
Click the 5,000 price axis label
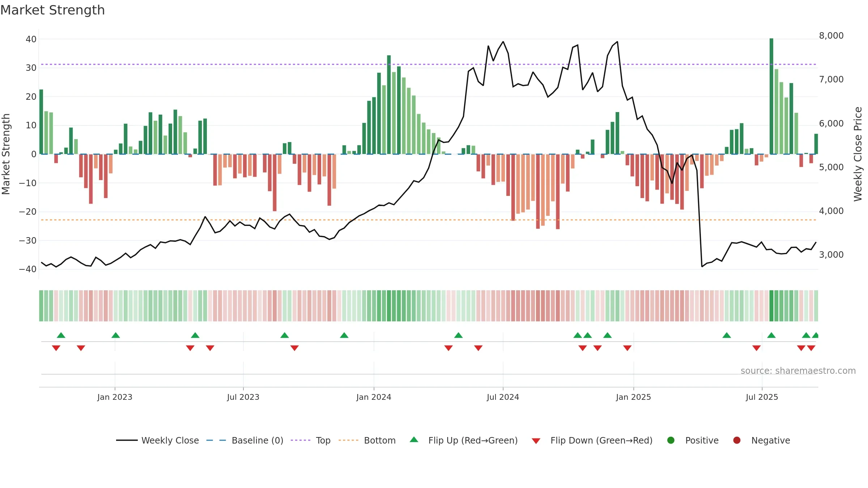[x=831, y=167]
